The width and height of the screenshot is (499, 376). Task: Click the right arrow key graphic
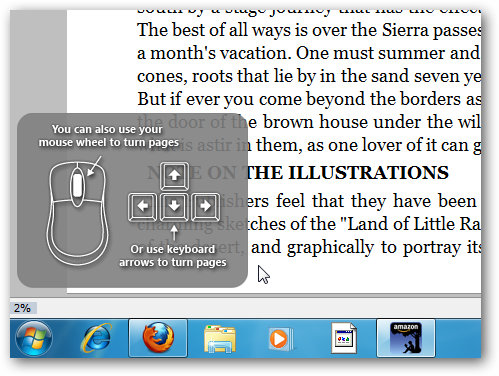pyautogui.click(x=205, y=207)
